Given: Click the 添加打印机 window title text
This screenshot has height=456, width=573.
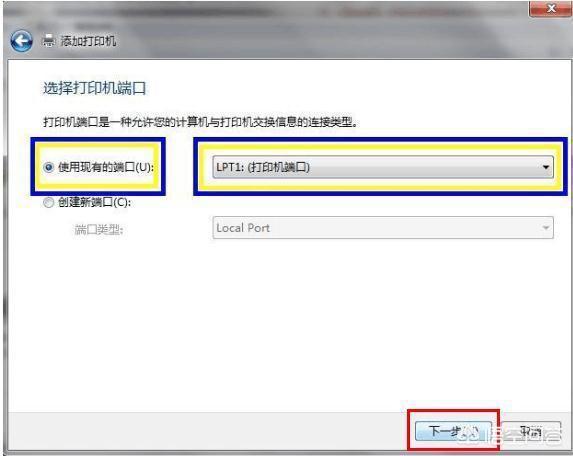Looking at the screenshot, I should coord(88,41).
